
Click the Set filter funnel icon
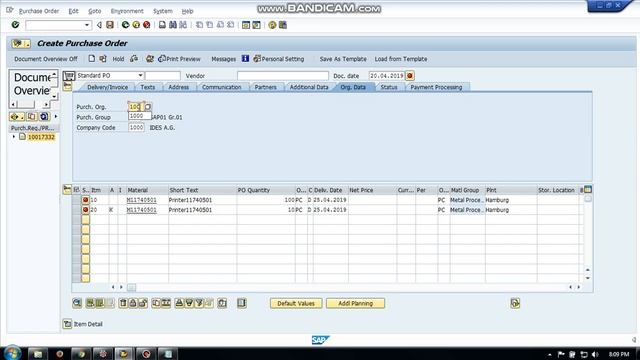tap(199, 303)
